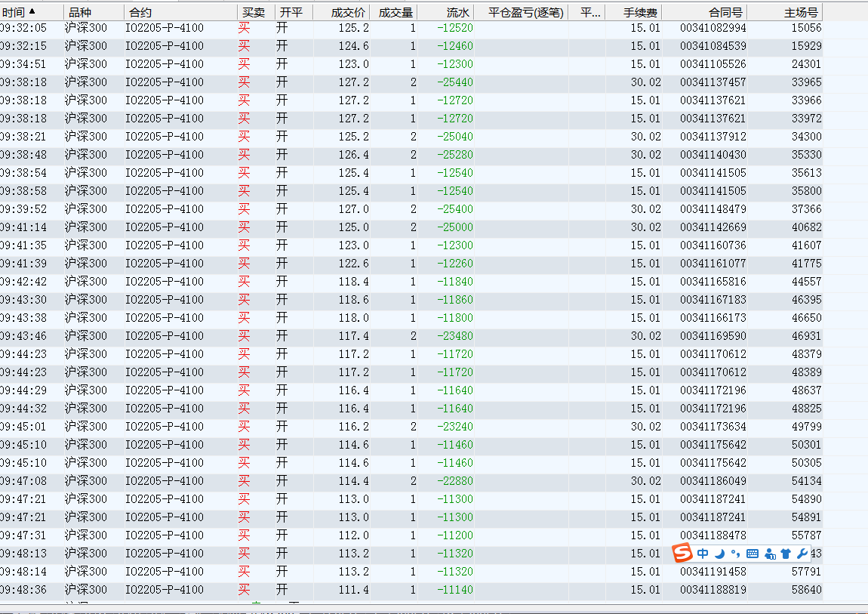Click main exchange number 50305
Screen dimensions: 868x614
click(807, 463)
